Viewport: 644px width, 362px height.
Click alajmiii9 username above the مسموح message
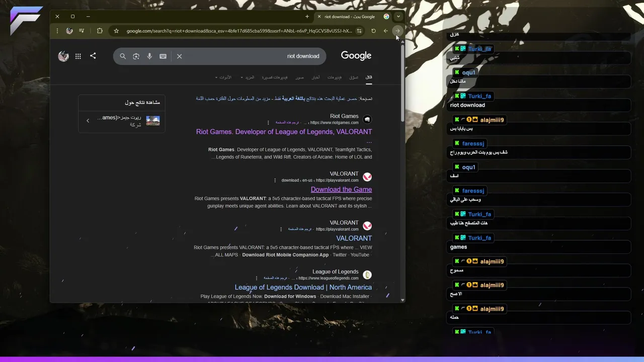point(492,261)
